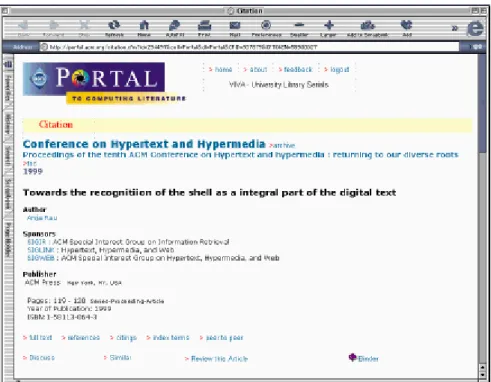The image size is (491, 382).
Task: Click the Internet Explorer 'e' logo
Action: [x=475, y=28]
